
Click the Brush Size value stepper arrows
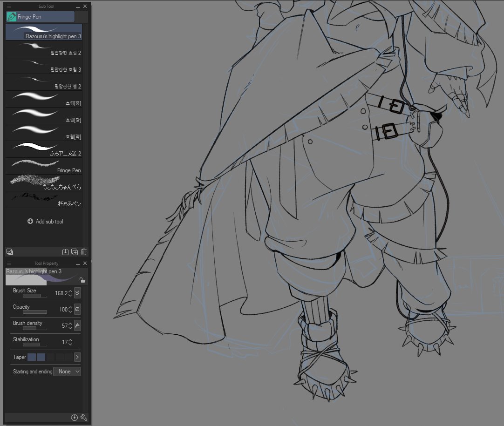click(x=70, y=293)
